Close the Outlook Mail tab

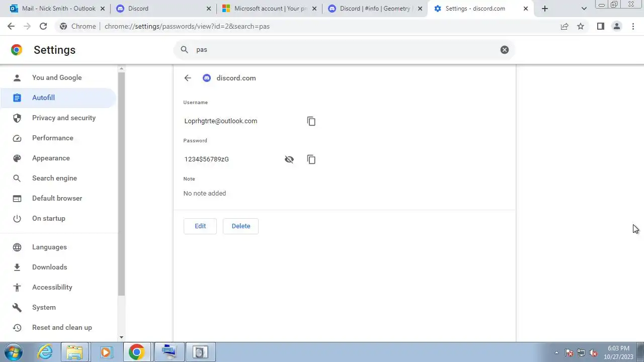point(103,9)
